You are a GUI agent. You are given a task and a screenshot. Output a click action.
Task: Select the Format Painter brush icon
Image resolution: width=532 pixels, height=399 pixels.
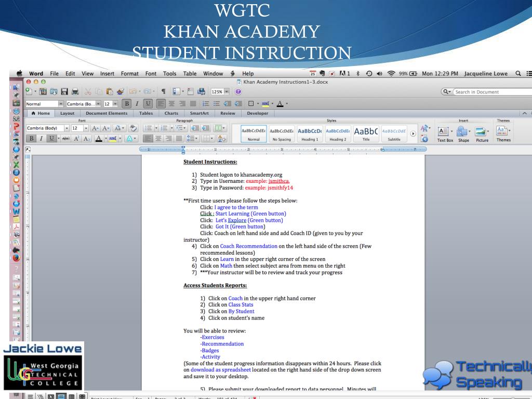pyautogui.click(x=120, y=91)
